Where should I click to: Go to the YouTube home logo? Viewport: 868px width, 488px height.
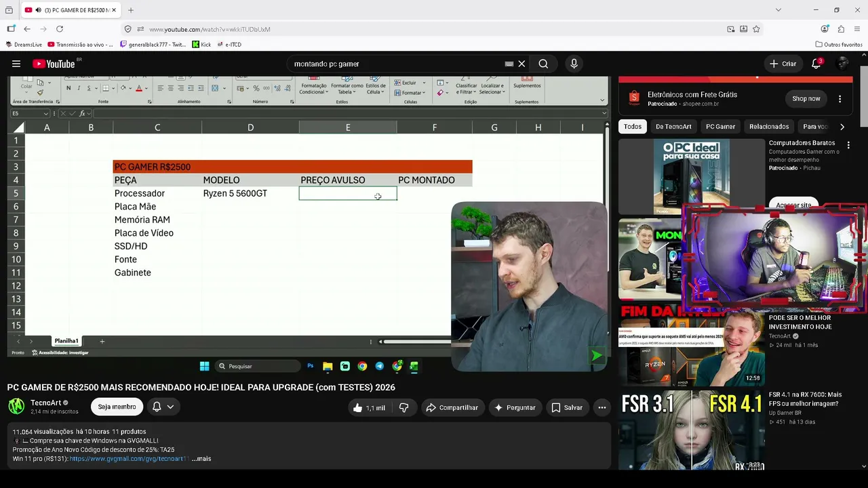(x=54, y=64)
